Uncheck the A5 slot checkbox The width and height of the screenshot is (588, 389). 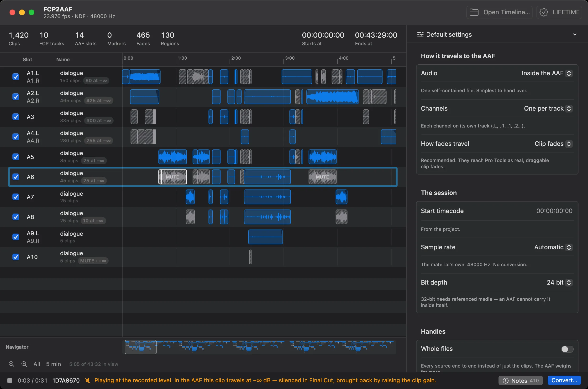16,157
